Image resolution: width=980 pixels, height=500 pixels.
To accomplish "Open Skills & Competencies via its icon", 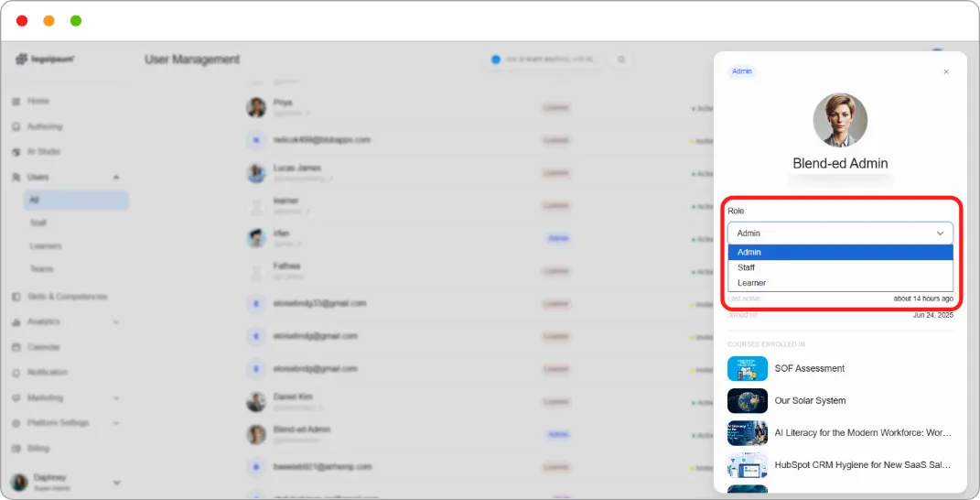I will click(16, 297).
